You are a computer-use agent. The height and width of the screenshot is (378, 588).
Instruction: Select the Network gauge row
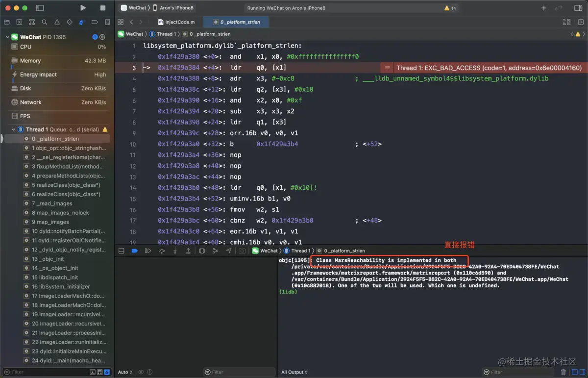[59, 102]
